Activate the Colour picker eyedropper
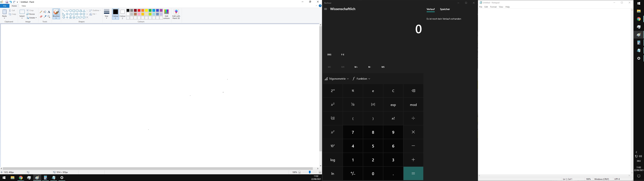 point(45,17)
